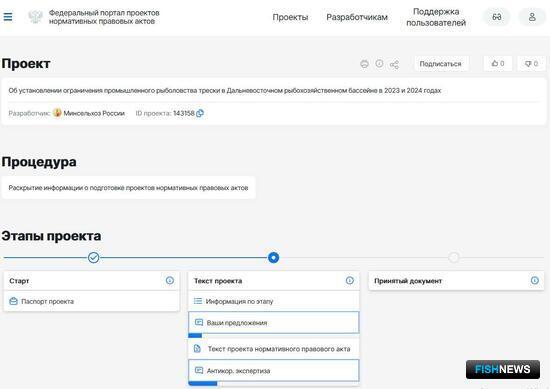Image resolution: width=550 pixels, height=389 pixels.
Task: Open Поддержка пользователей menu
Action: tap(436, 17)
